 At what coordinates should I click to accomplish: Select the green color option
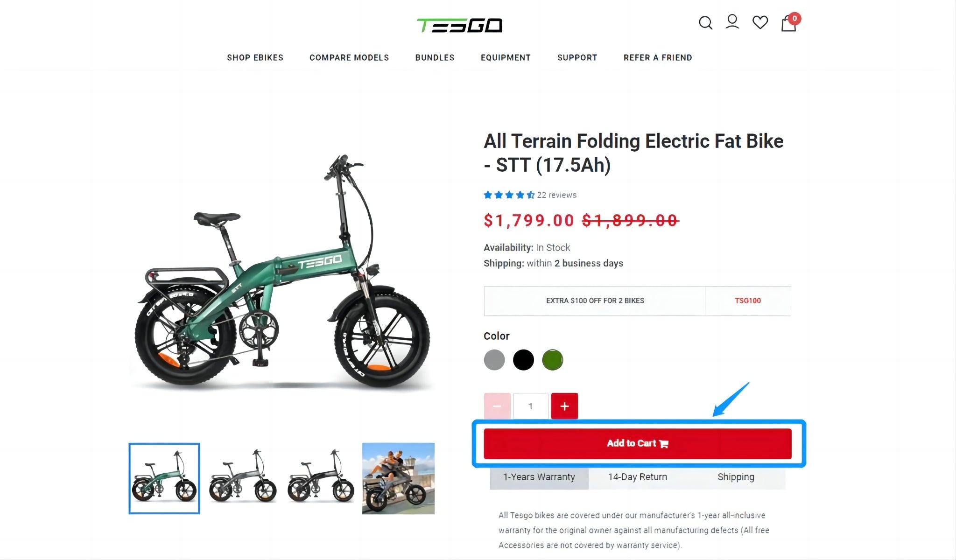553,360
